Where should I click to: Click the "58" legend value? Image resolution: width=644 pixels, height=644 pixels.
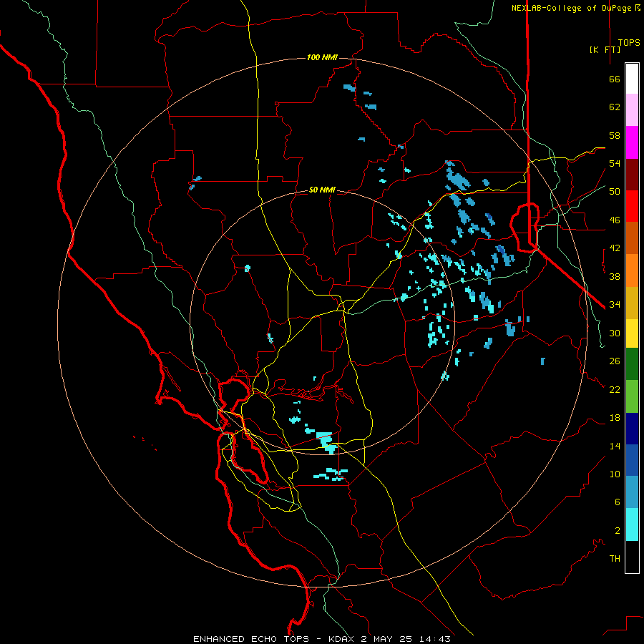pyautogui.click(x=615, y=135)
